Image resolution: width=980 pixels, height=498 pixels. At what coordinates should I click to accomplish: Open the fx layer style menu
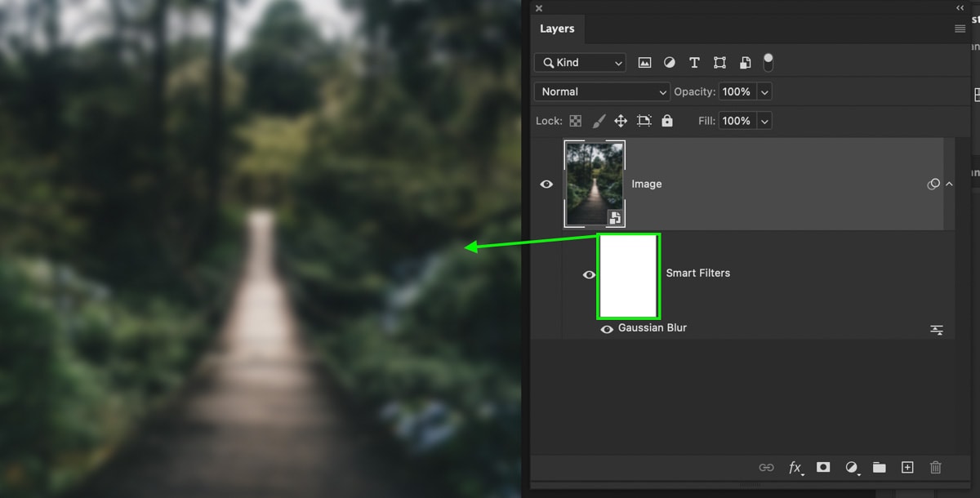(795, 468)
